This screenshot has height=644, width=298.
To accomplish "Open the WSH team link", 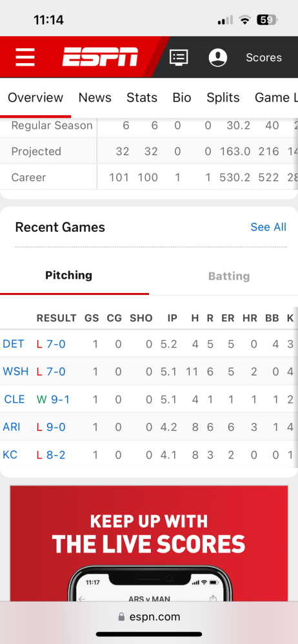I will click(15, 372).
